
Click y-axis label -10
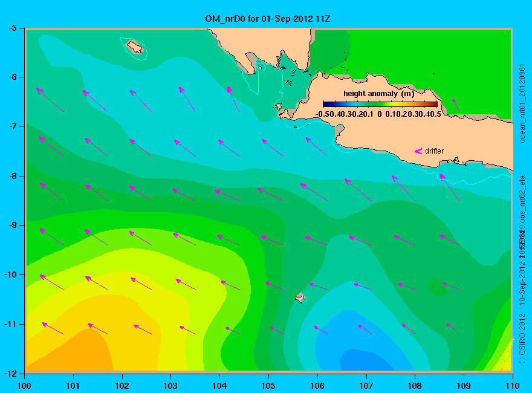pyautogui.click(x=10, y=274)
